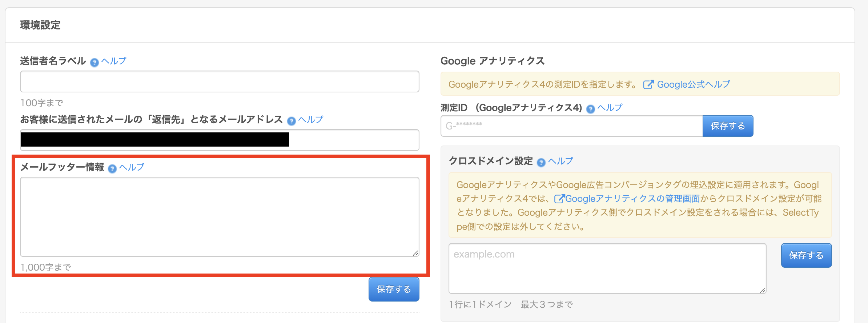Image resolution: width=868 pixels, height=323 pixels.
Task: Open ヘルプ link for 送信者名ラベル
Action: pyautogui.click(x=114, y=61)
